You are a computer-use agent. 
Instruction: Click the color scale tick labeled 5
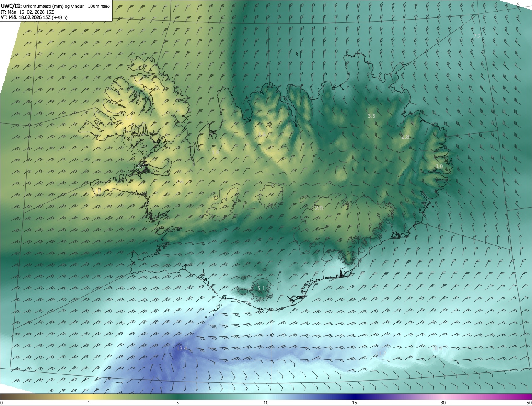(x=177, y=403)
